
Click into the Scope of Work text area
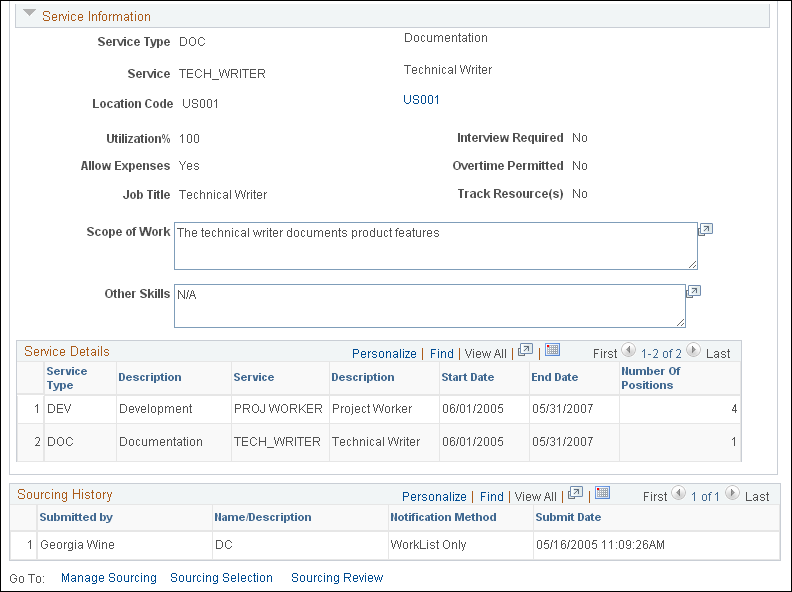click(436, 246)
